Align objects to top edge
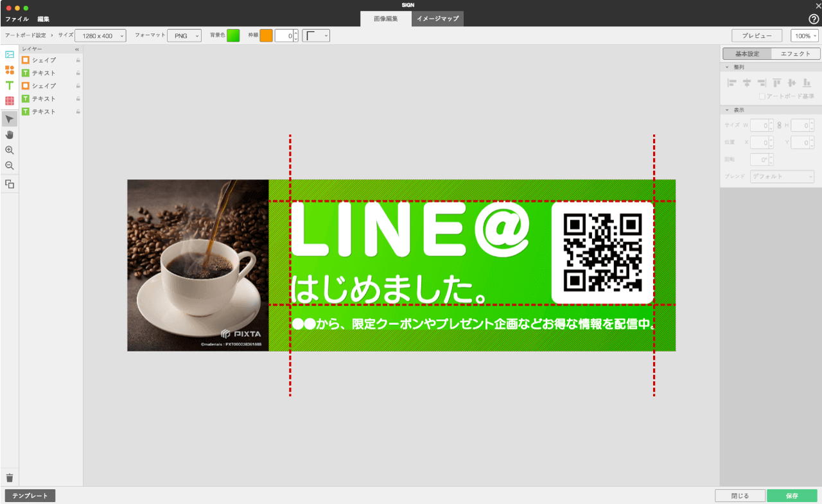The height and width of the screenshot is (504, 822). click(x=777, y=83)
